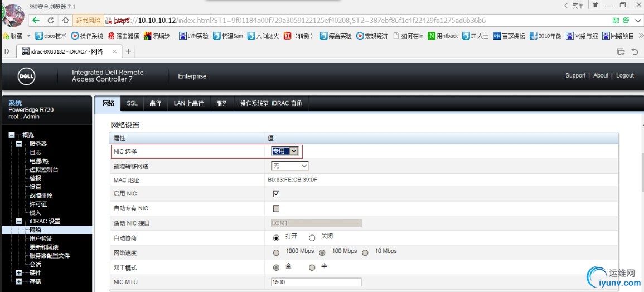Screen dimensions: 644x292
Task: Click the 证书风险 certificate warning
Action: (x=88, y=20)
